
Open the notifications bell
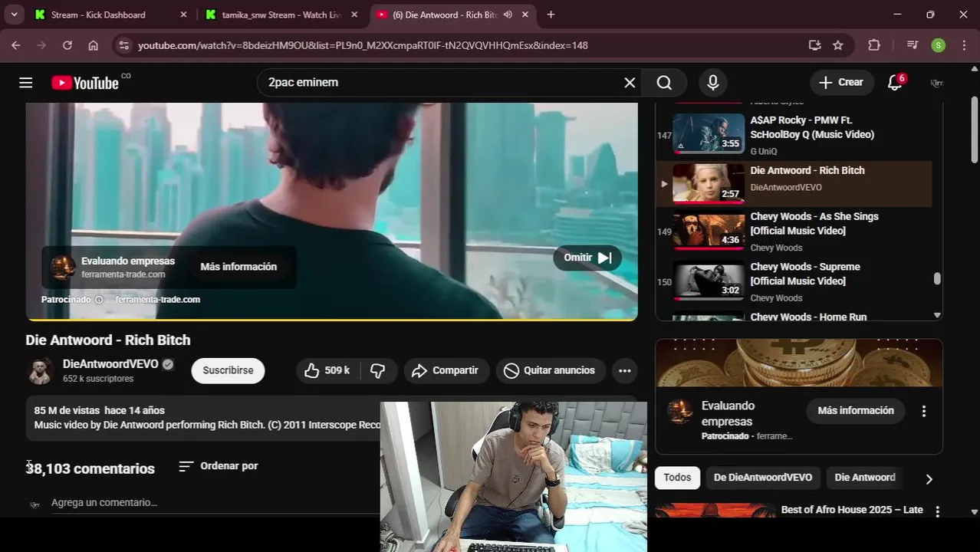click(895, 83)
